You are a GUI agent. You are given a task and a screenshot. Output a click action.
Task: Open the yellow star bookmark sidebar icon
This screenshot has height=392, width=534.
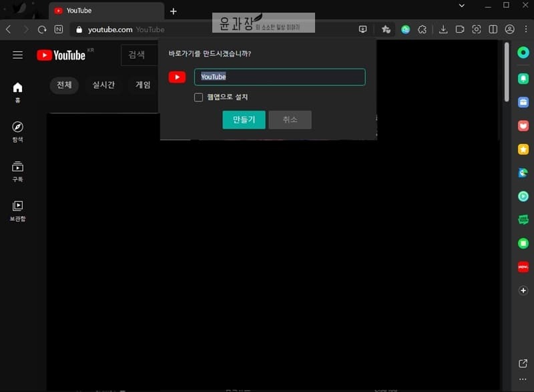523,149
